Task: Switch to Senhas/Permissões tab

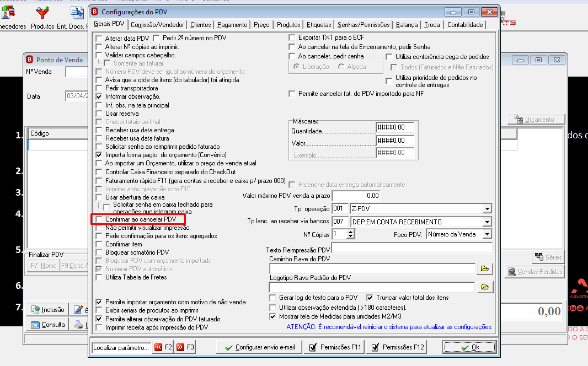Action: click(364, 25)
